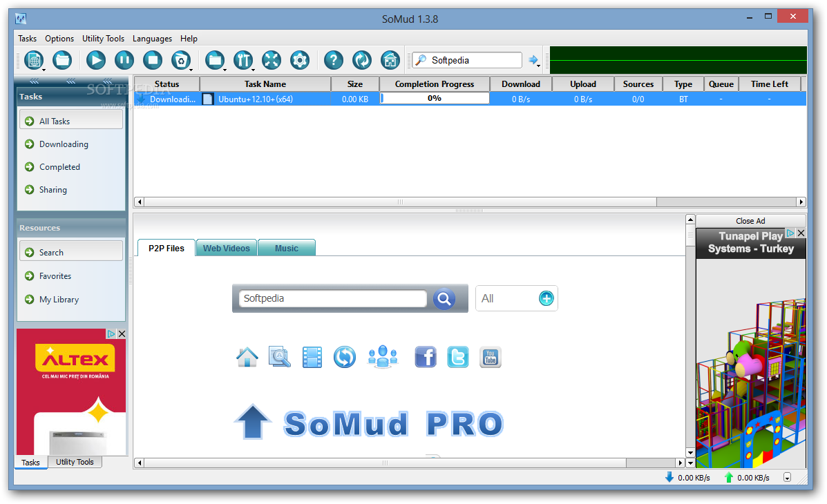Open the dropdown arrow under new download icon

pyautogui.click(x=44, y=70)
